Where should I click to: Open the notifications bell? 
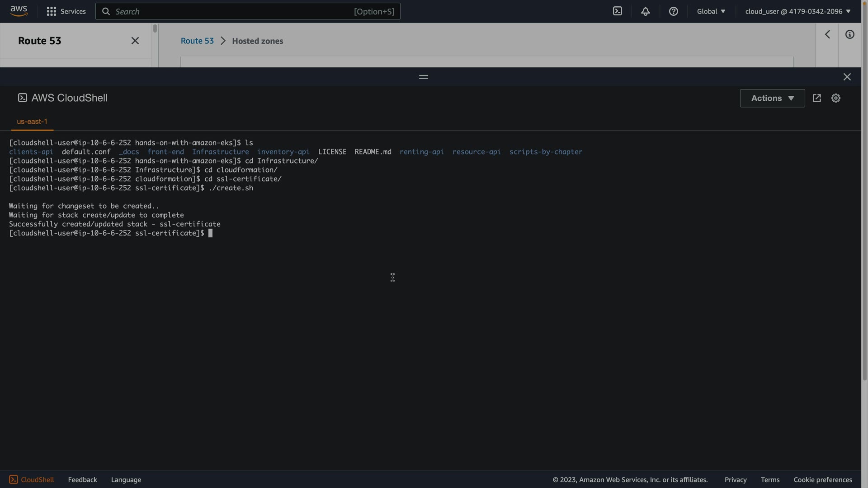point(646,11)
